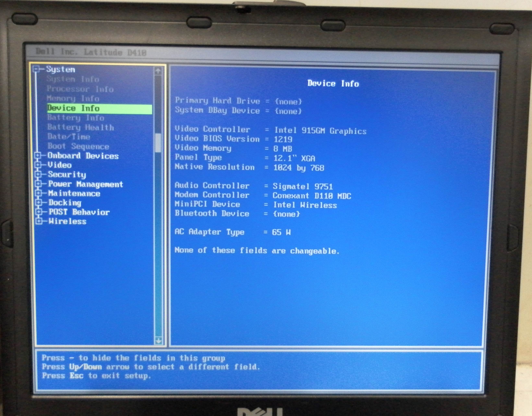This screenshot has height=416, width=532.
Task: Click the Primary Hard Drive value {none}
Action: (288, 101)
